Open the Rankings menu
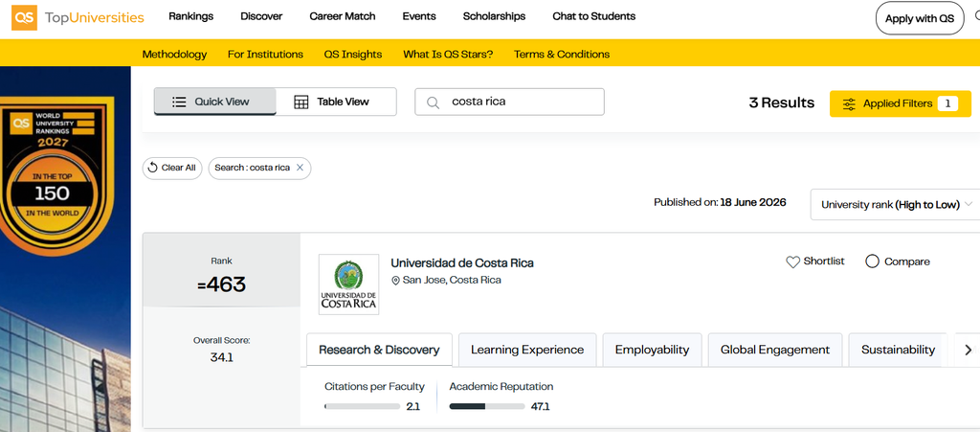Viewport: 980px width, 432px height. [190, 16]
